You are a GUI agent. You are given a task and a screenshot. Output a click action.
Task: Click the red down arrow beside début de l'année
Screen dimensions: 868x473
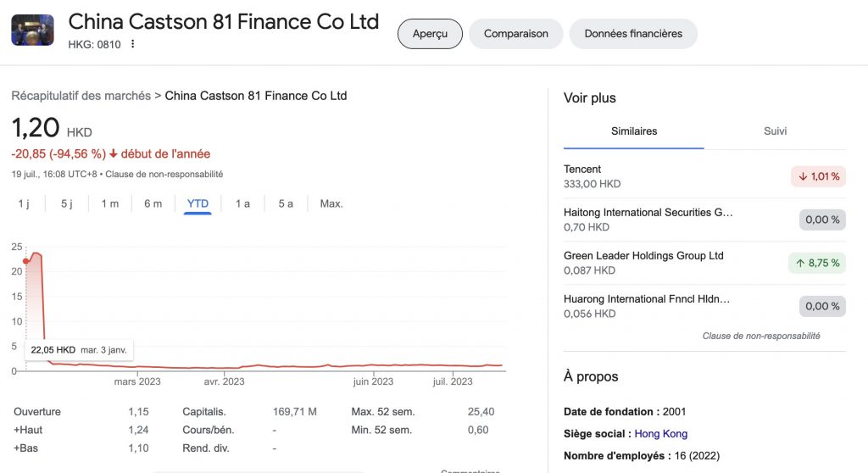tap(113, 154)
